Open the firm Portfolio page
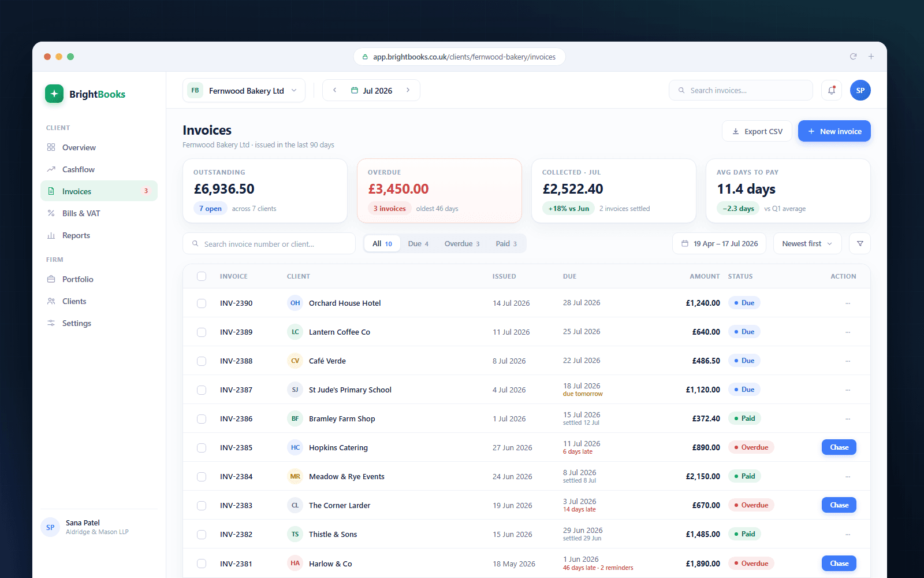Screen dimensions: 924x578 click(x=99, y=279)
